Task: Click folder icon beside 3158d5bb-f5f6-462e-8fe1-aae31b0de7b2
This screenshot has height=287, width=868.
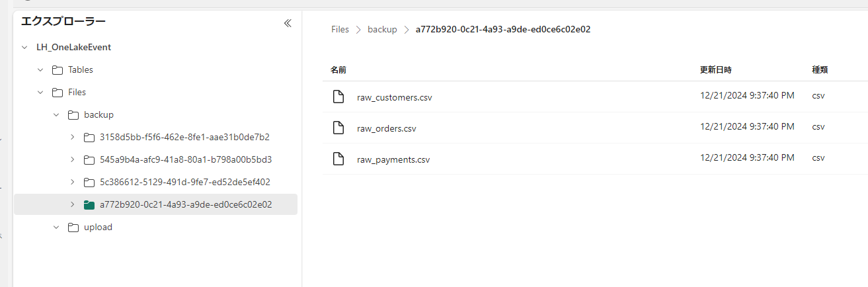Action: 89,138
